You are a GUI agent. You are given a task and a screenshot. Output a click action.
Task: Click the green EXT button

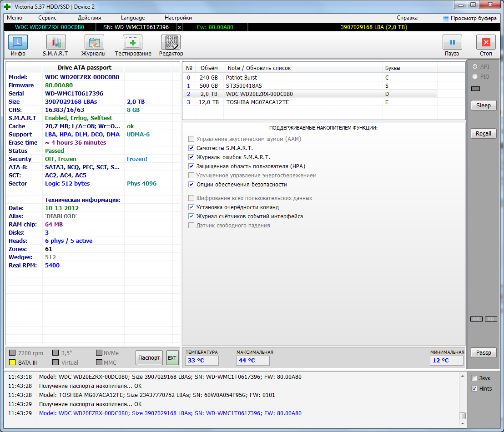[172, 358]
